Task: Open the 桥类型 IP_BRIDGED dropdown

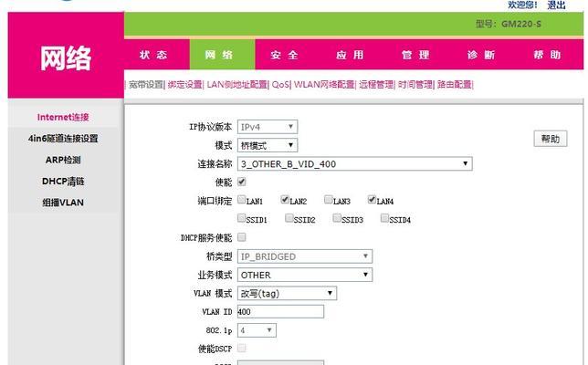Action: (x=305, y=256)
